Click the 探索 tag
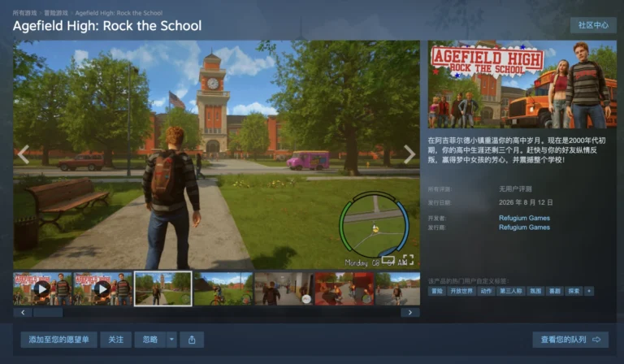Viewport: 624px width, 364px height. pyautogui.click(x=574, y=291)
